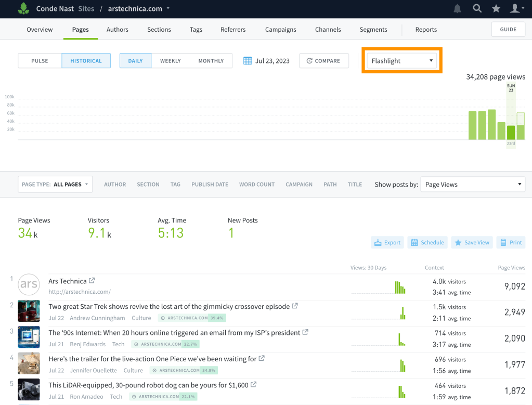Filter by Section
This screenshot has height=405, width=532.
click(x=148, y=185)
